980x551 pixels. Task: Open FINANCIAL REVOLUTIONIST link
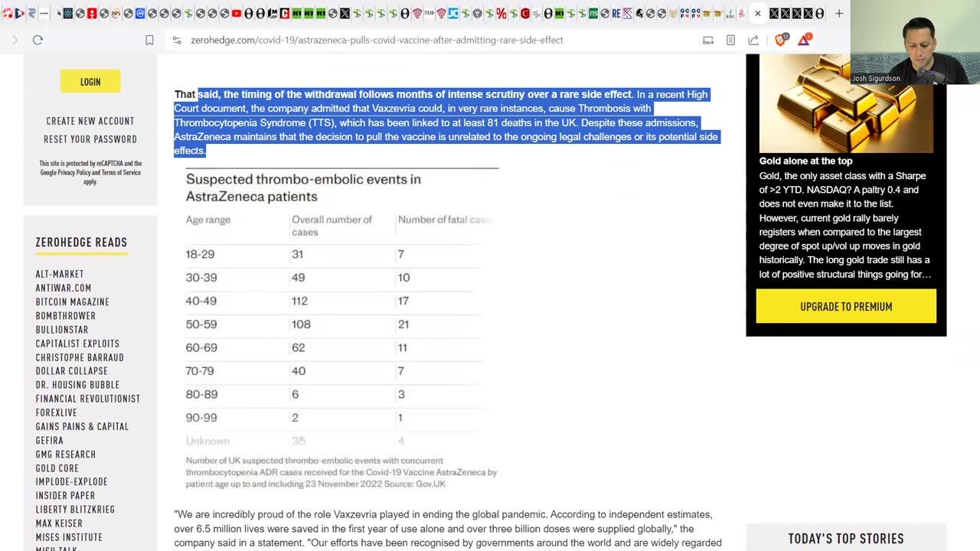pyautogui.click(x=88, y=399)
